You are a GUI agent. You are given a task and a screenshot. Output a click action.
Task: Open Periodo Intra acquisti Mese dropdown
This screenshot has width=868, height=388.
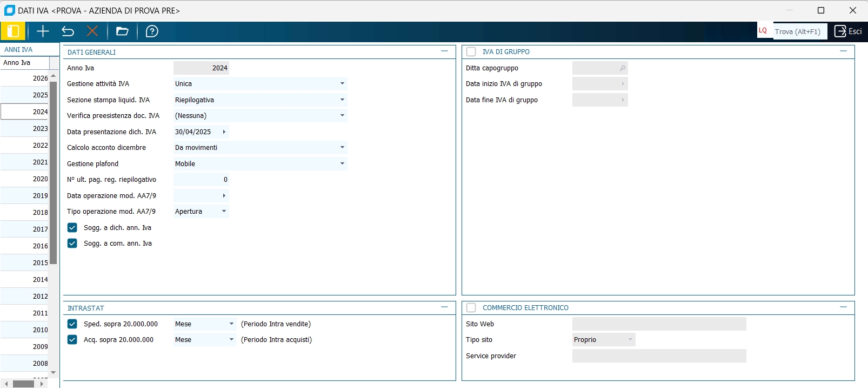pos(231,340)
